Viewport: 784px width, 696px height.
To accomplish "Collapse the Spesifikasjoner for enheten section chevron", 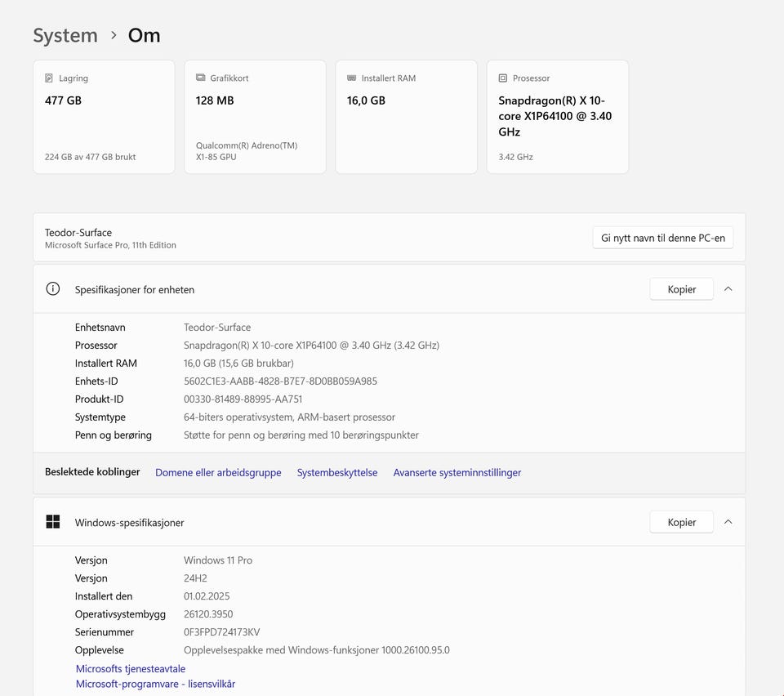I will 728,289.
